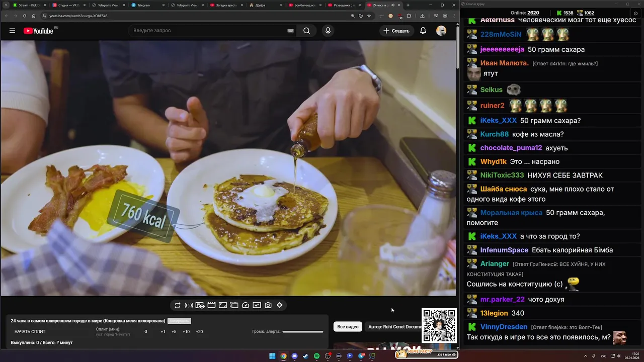Adjust the 'Громк. алерта' volume slider
Image resolution: width=644 pixels, height=362 pixels.
pyautogui.click(x=303, y=332)
